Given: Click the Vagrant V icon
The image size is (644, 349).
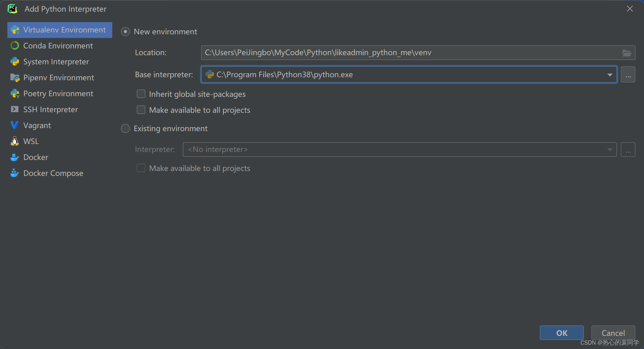Looking at the screenshot, I should (15, 125).
